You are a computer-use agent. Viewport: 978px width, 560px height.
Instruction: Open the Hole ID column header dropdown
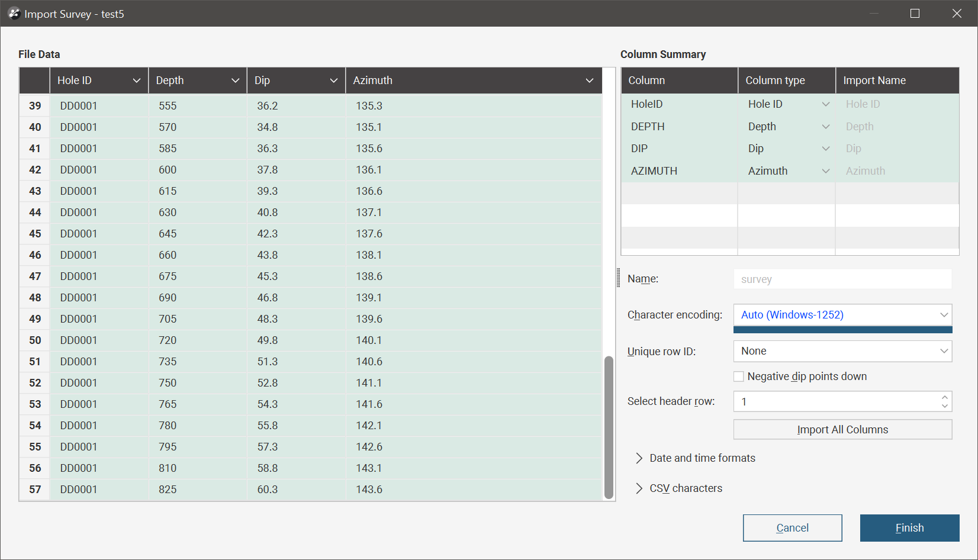click(136, 81)
